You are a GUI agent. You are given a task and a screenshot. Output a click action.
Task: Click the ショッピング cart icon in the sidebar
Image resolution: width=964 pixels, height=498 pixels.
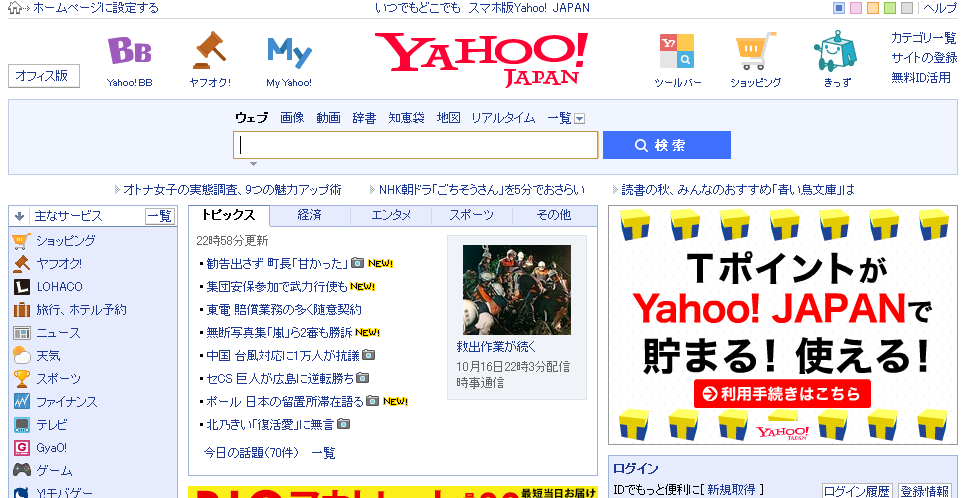pyautogui.click(x=22, y=241)
